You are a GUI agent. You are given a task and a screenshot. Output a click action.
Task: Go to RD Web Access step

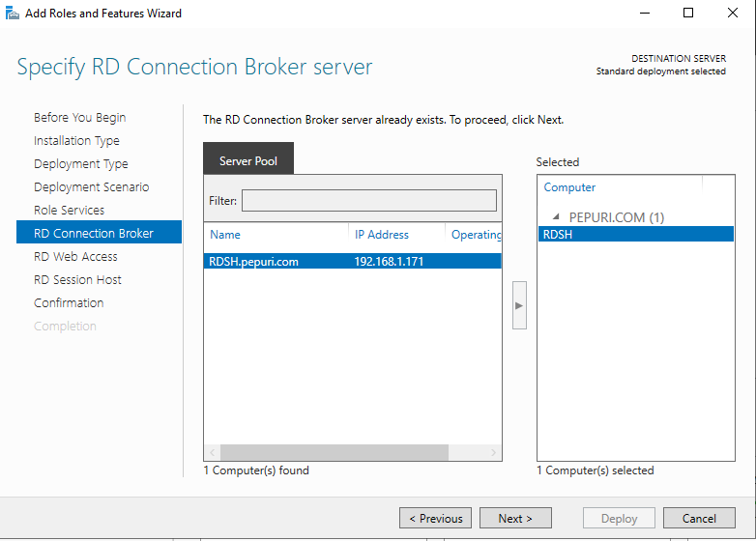[75, 256]
